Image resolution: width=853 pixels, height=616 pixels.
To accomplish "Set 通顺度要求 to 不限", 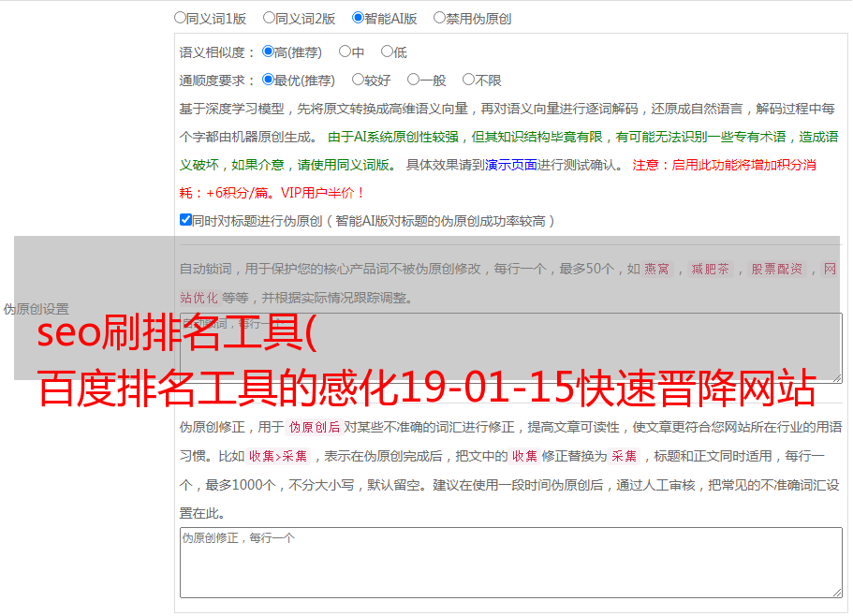I will click(x=468, y=80).
